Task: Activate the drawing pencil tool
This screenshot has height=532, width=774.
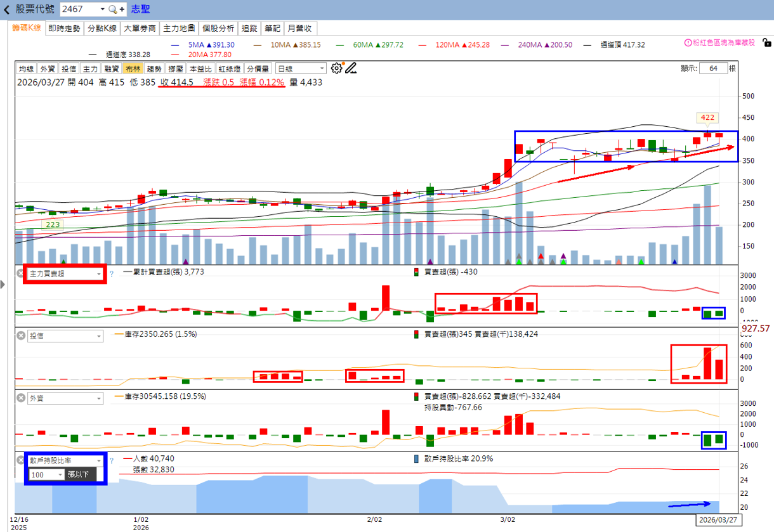Action: tap(351, 68)
